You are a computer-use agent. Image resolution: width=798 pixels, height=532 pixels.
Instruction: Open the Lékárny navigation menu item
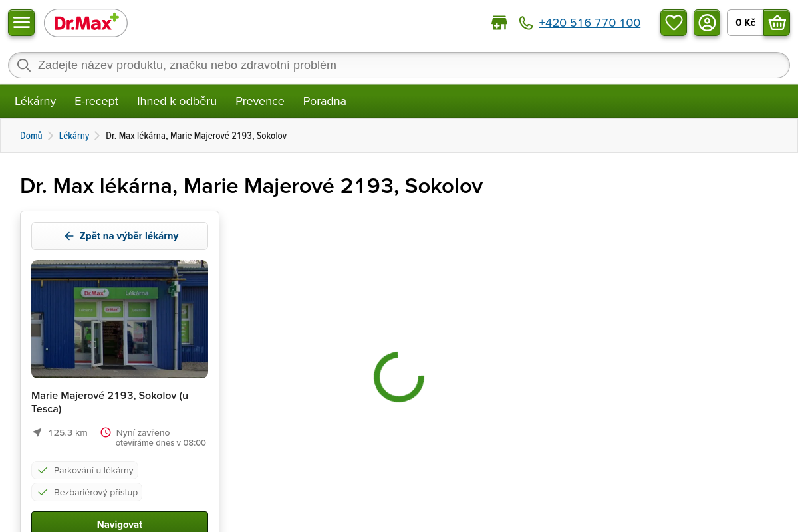(35, 101)
